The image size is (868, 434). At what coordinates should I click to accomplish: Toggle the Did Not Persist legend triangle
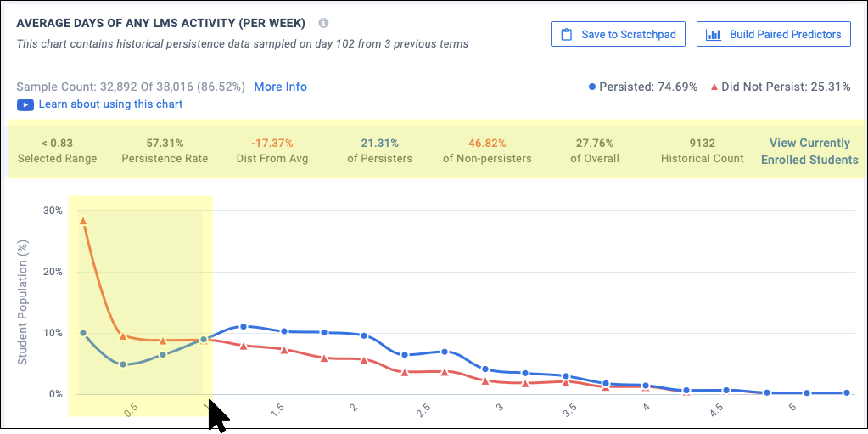[x=714, y=87]
